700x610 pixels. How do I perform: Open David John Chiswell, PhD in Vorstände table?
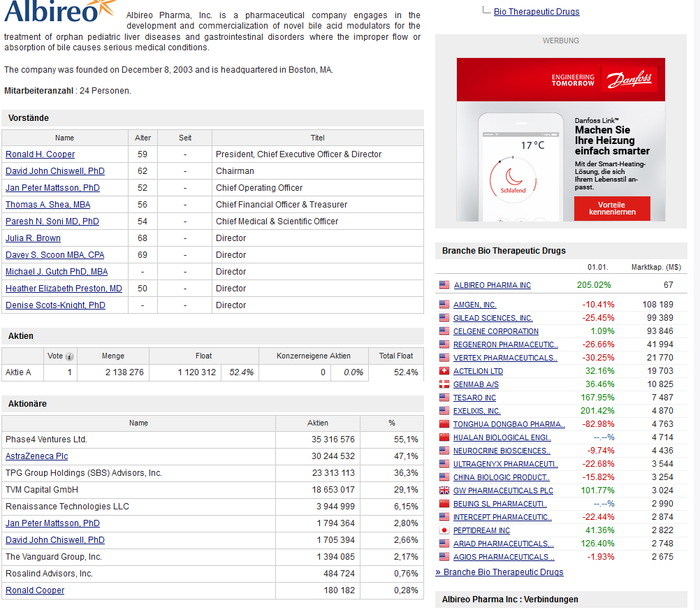point(55,171)
